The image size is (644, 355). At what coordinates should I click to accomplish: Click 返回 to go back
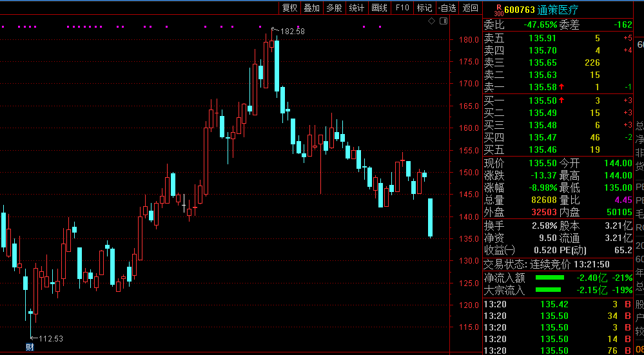point(470,8)
